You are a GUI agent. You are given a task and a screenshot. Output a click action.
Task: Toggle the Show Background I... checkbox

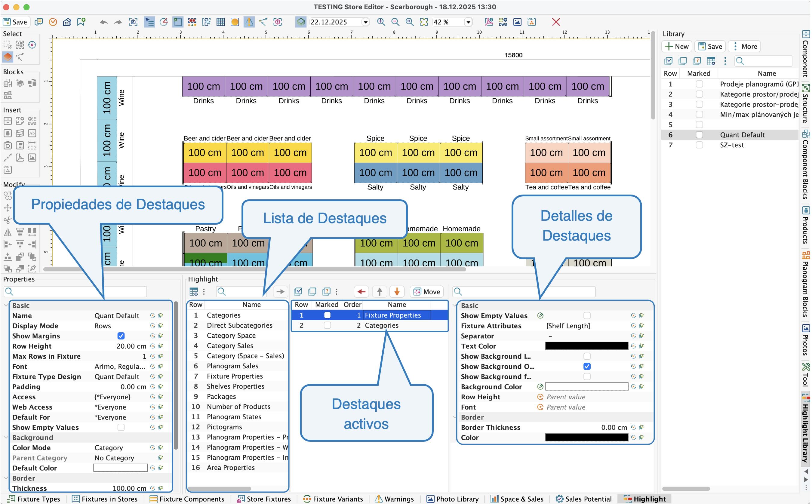(587, 356)
